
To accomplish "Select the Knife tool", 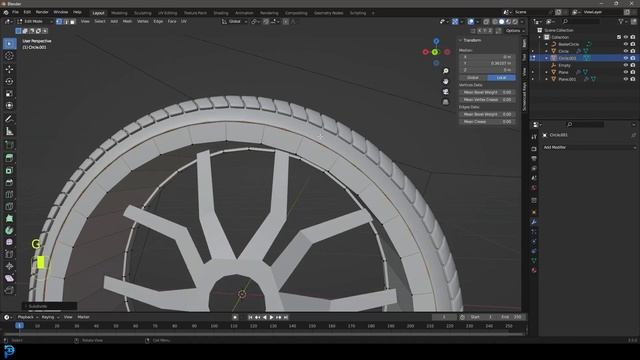I will [9, 206].
